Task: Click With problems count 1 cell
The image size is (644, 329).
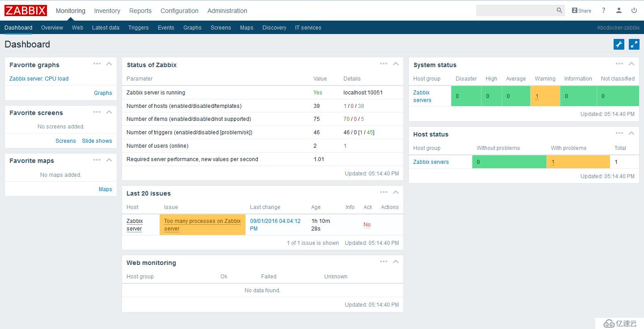Action: [x=578, y=162]
